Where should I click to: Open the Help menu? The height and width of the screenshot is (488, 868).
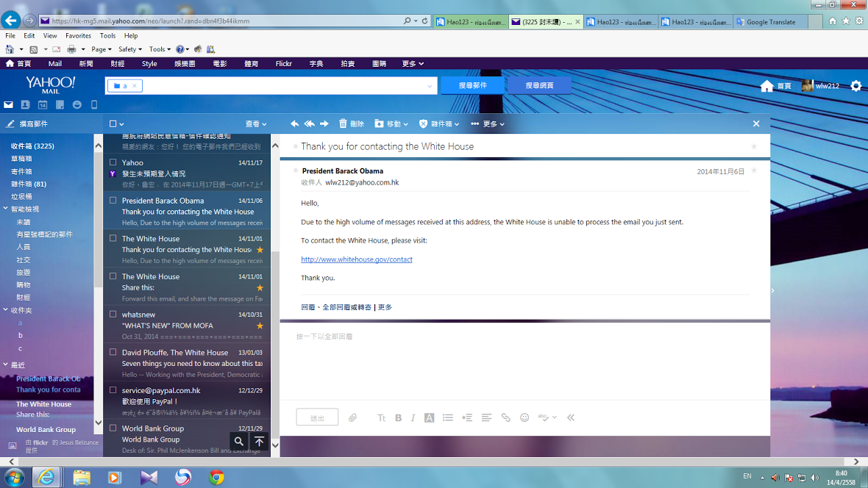[x=131, y=35]
